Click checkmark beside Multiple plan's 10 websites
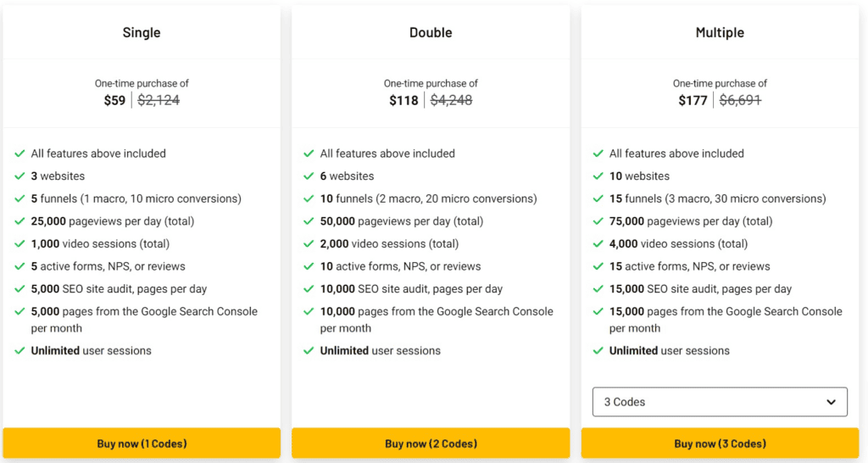This screenshot has height=463, width=868. [598, 176]
